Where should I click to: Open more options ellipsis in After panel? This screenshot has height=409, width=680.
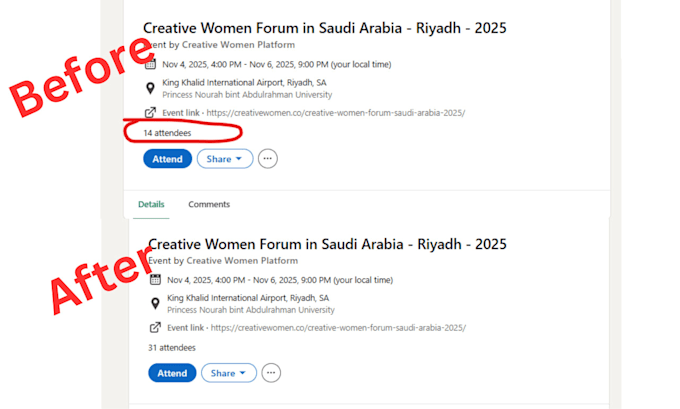[271, 373]
